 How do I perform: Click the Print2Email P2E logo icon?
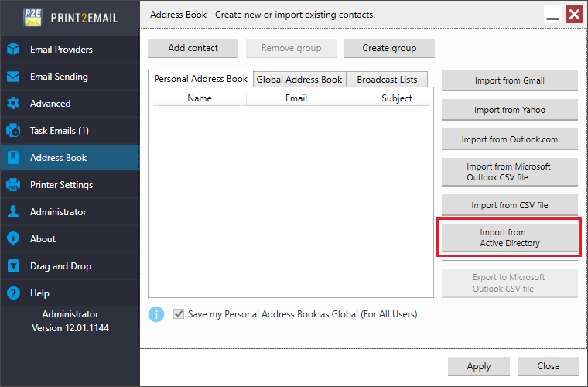coord(32,17)
